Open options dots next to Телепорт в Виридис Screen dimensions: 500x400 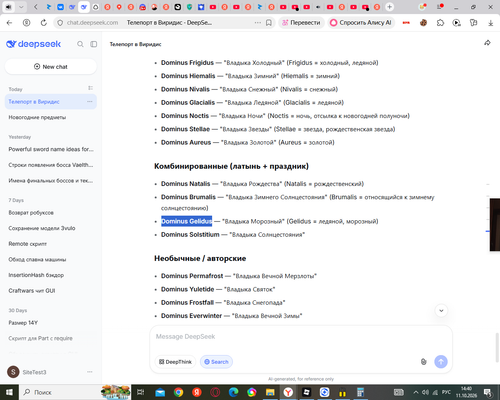click(90, 102)
